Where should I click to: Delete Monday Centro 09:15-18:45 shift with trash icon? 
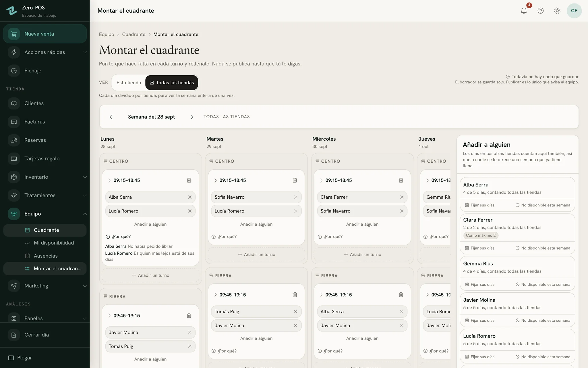coord(189,180)
